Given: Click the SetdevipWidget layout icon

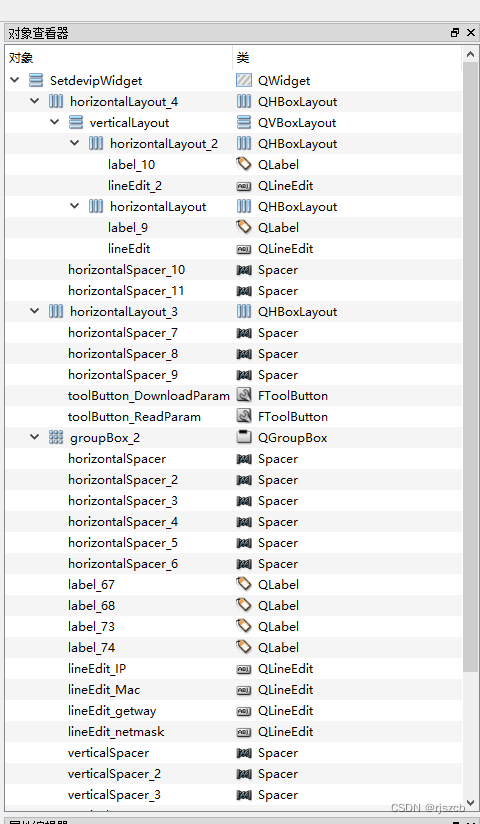Looking at the screenshot, I should pyautogui.click(x=36, y=80).
